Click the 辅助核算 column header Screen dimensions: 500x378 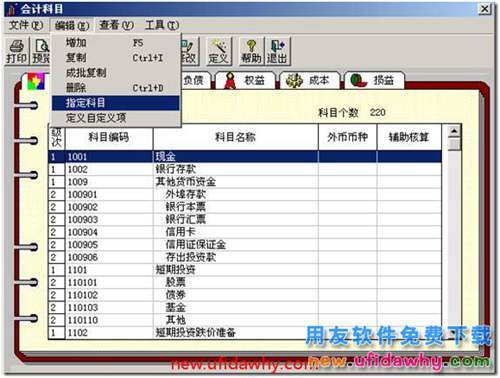click(409, 137)
